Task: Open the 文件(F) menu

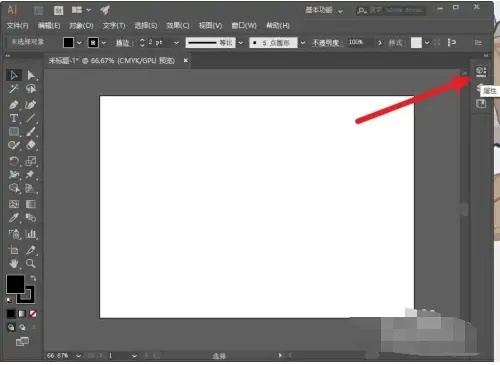Action: (x=17, y=26)
